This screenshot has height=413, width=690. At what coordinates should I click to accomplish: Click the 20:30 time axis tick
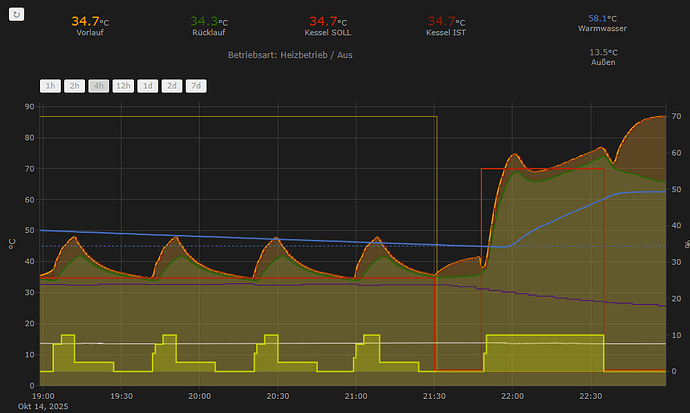278,396
